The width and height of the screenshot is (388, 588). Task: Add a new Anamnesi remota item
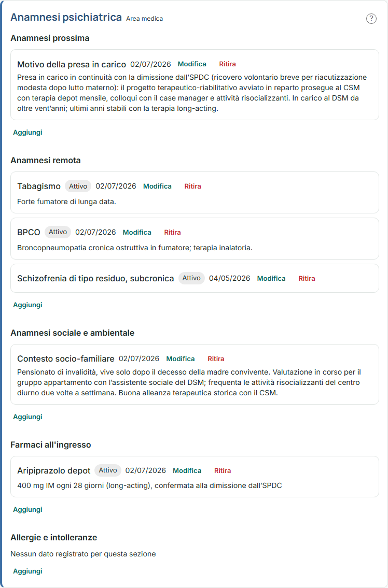[28, 305]
